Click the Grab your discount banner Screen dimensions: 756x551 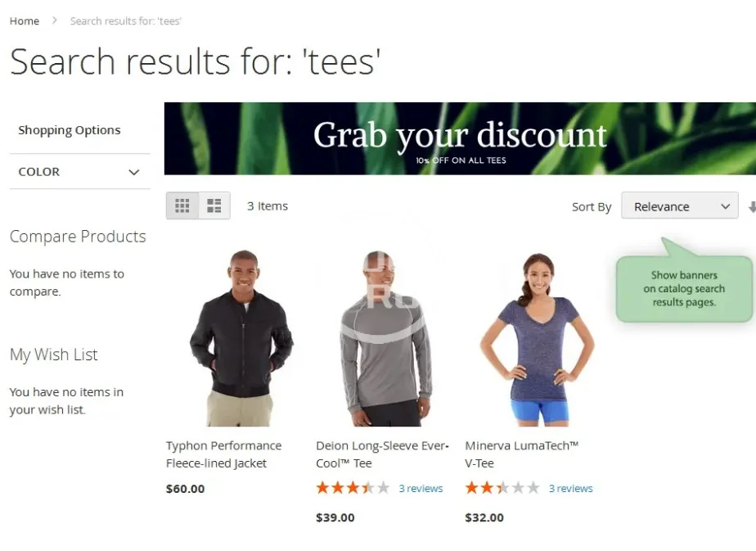click(460, 138)
